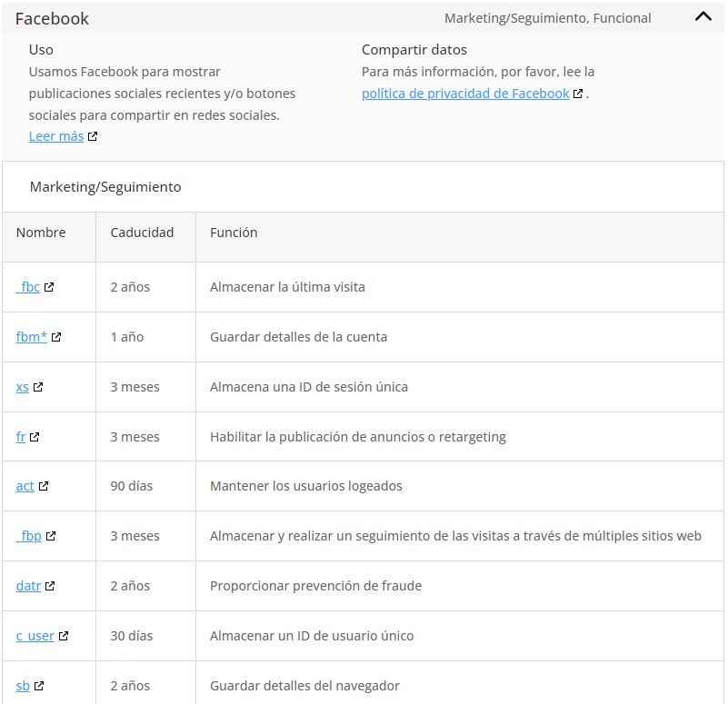
Task: Open the 'Leer más' link
Action: tap(56, 136)
